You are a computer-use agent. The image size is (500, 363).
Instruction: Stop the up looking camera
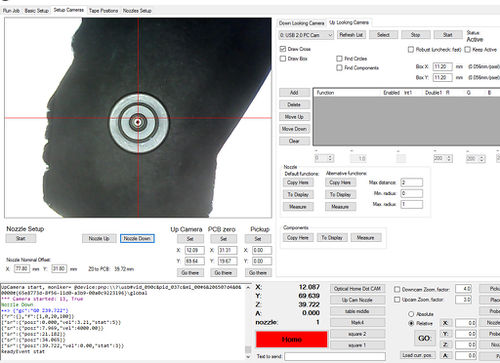[415, 35]
